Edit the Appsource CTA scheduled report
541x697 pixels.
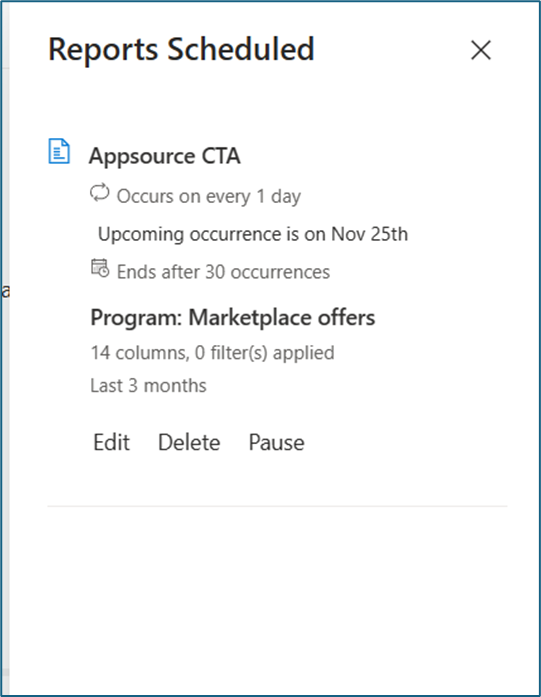click(x=111, y=442)
